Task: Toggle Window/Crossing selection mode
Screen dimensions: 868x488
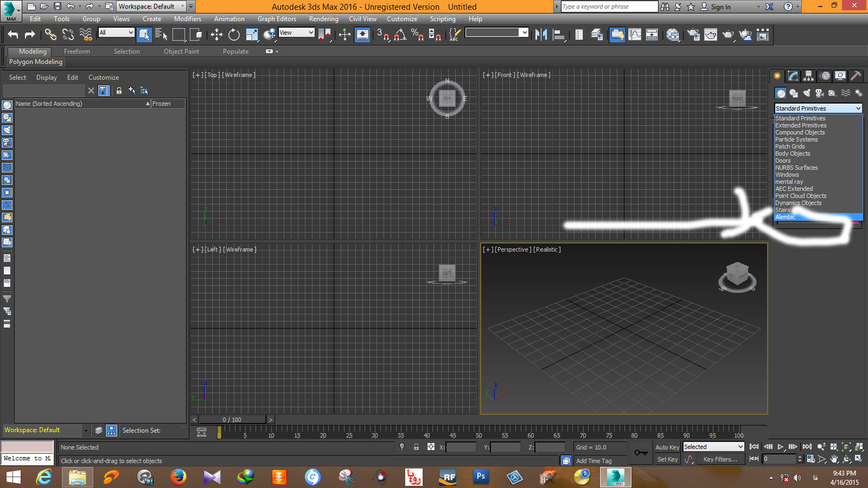Action: point(196,35)
